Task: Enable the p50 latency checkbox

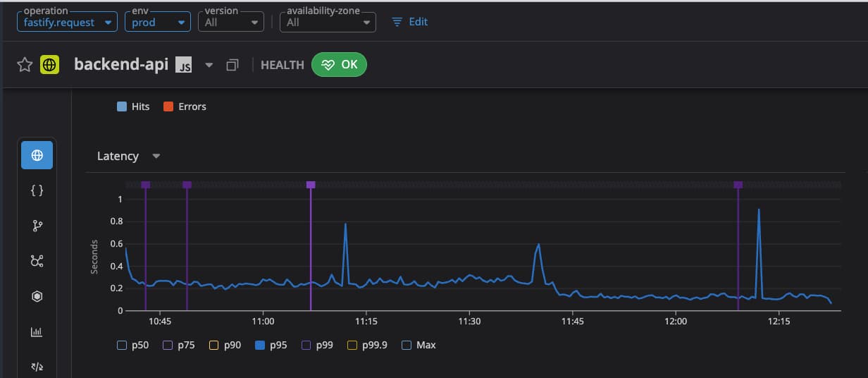Action: coord(122,346)
